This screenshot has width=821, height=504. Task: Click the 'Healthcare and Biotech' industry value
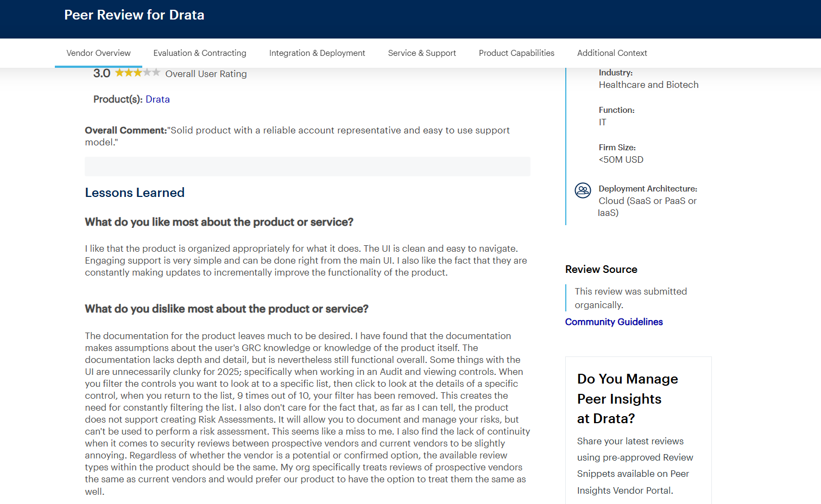(648, 85)
